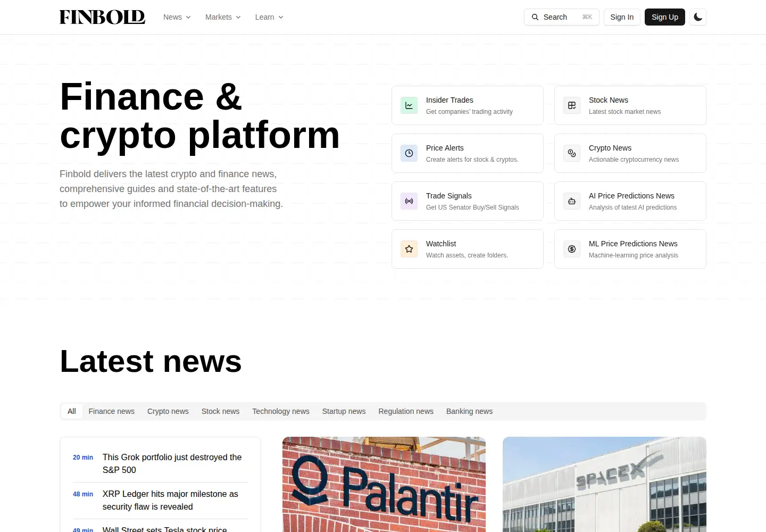The image size is (766, 532).
Task: Click the '48 min' timestamp
Action: coord(83,494)
